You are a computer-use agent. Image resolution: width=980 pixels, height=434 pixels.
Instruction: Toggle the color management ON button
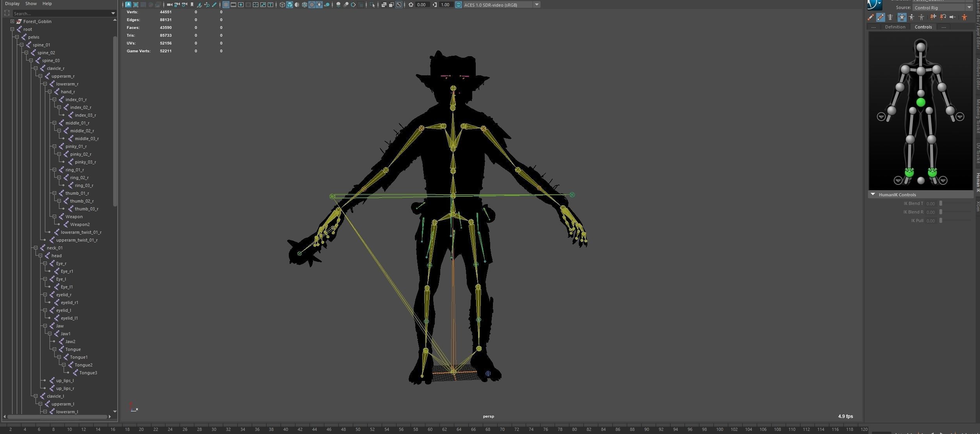point(459,5)
